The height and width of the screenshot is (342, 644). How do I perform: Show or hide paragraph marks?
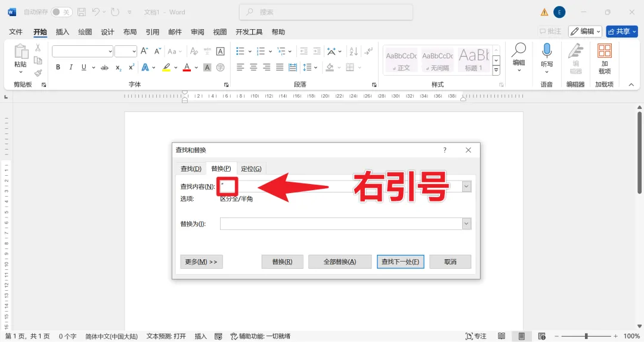(x=369, y=51)
